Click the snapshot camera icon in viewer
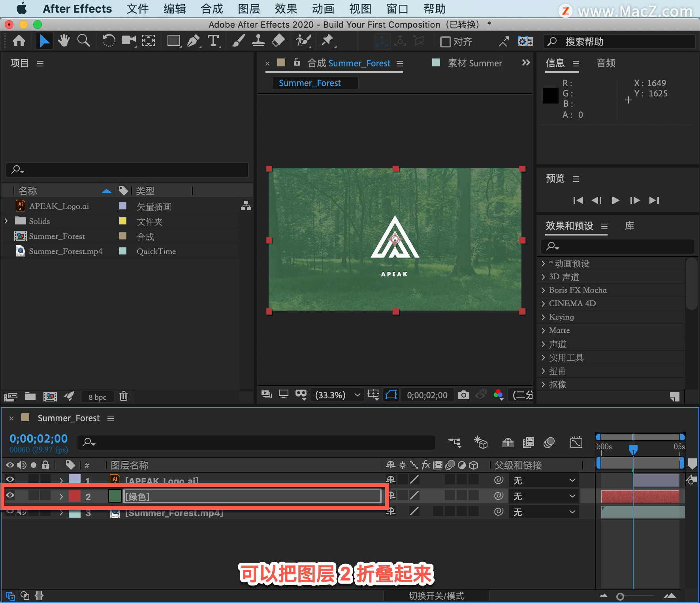 463,395
